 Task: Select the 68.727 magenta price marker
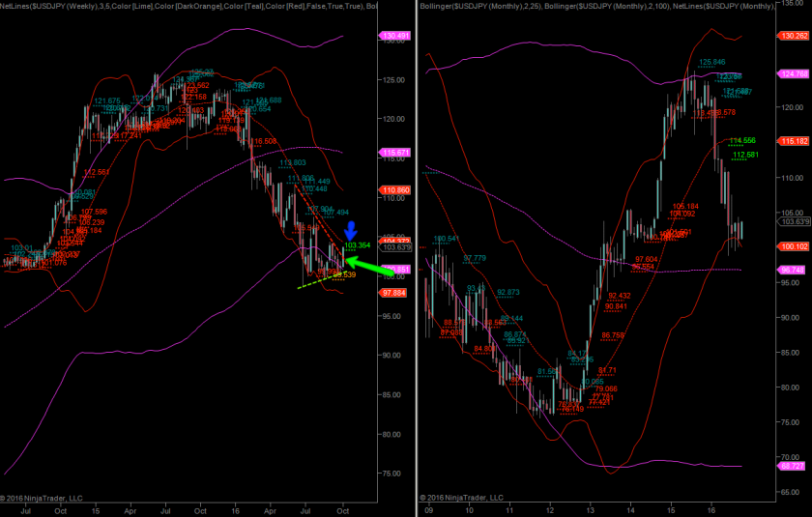coord(794,466)
